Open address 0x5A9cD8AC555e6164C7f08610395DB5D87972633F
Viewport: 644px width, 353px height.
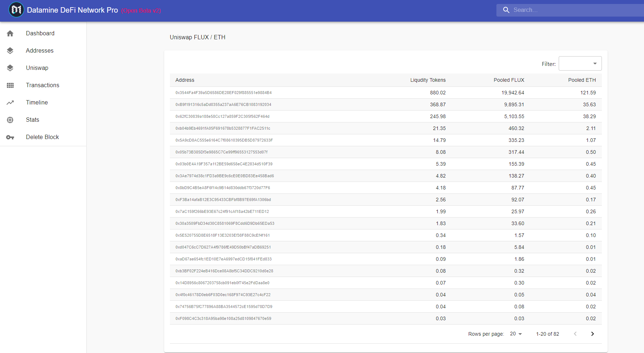point(224,140)
